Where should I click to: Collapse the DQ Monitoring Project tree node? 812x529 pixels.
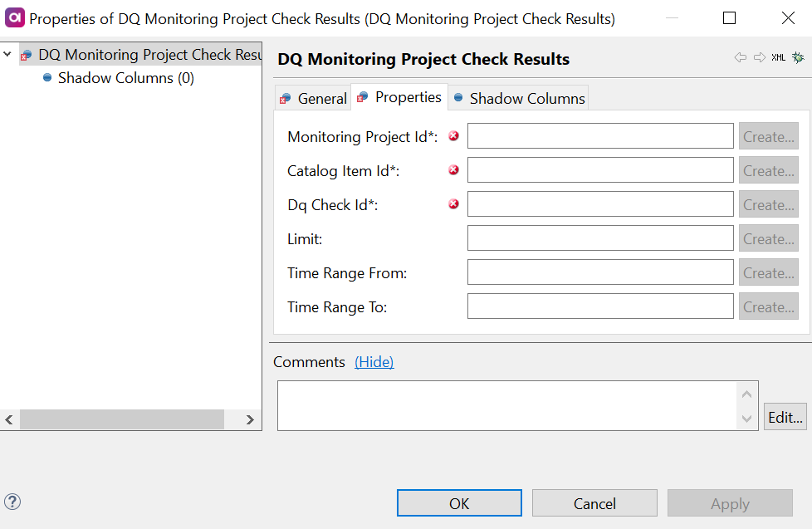tap(8, 55)
